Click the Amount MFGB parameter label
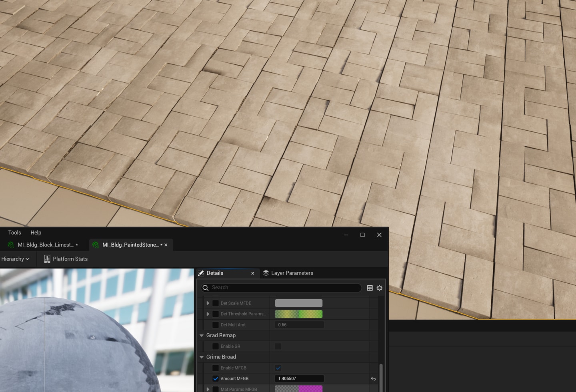Viewport: 576px width, 392px height. pos(234,379)
